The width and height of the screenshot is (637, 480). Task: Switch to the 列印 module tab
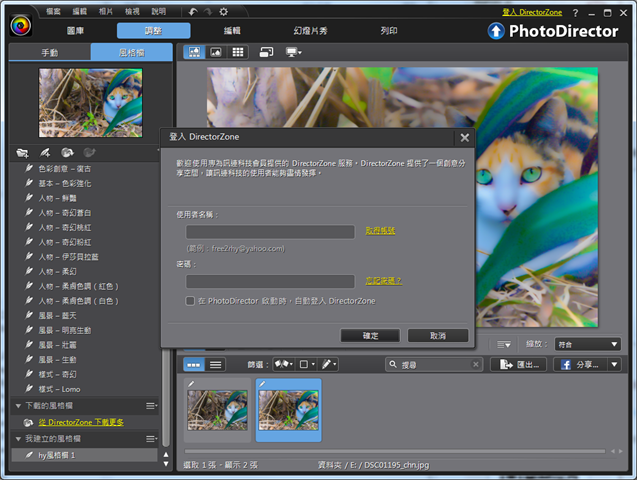(389, 31)
